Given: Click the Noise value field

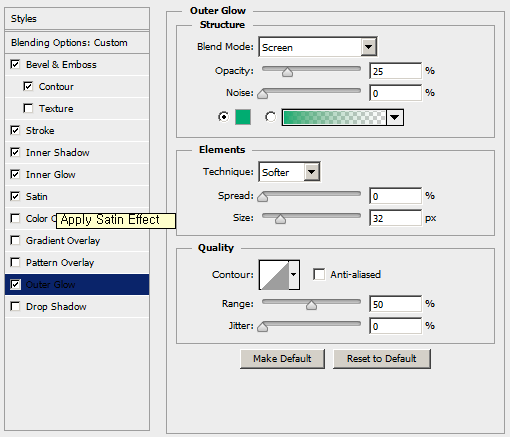Looking at the screenshot, I should (x=395, y=93).
